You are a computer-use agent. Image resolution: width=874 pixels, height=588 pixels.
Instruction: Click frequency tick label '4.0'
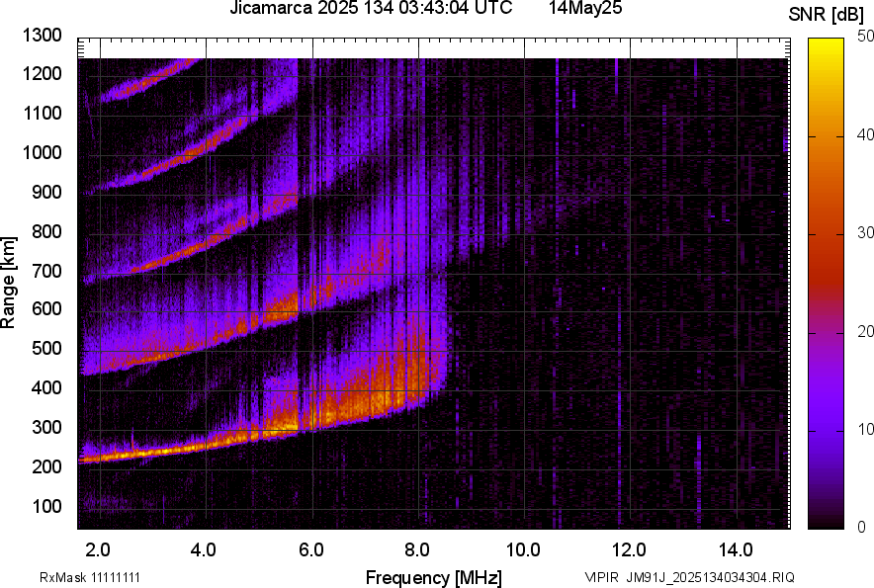pos(204,550)
